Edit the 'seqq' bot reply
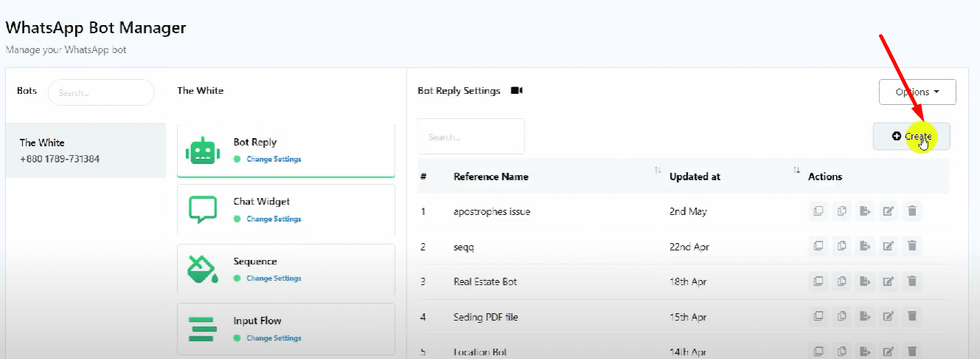The image size is (980, 359). (888, 247)
